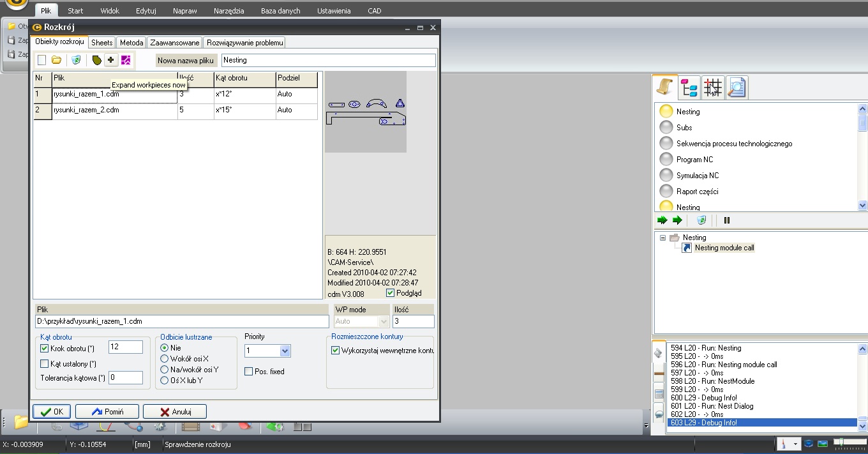Screen dimensions: 868x454
Task: Select Wokół osi X radio button
Action: (165, 359)
